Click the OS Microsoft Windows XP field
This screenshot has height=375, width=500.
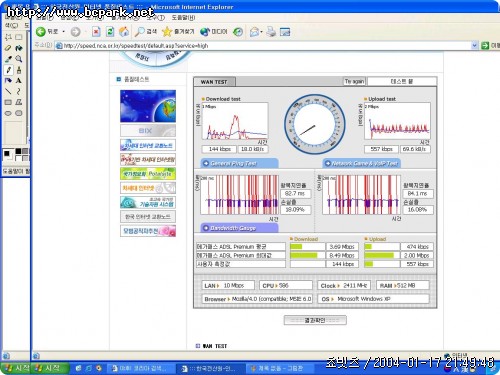(x=374, y=299)
